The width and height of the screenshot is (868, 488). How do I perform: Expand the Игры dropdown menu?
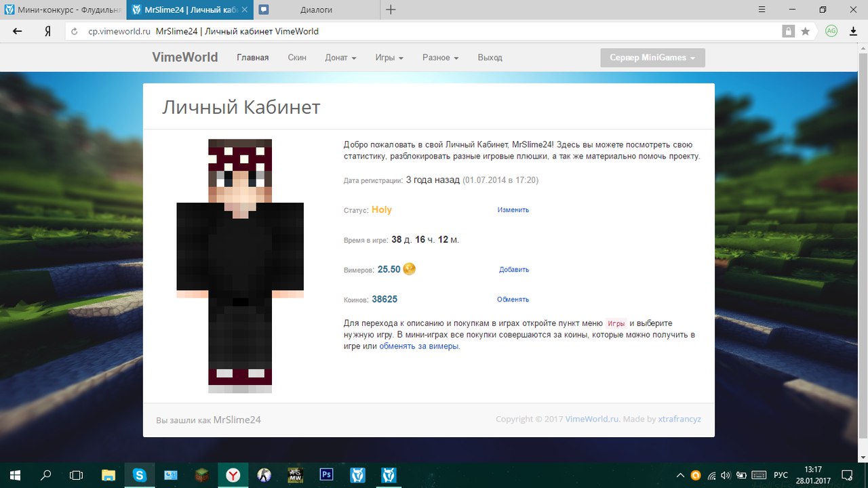pos(389,58)
